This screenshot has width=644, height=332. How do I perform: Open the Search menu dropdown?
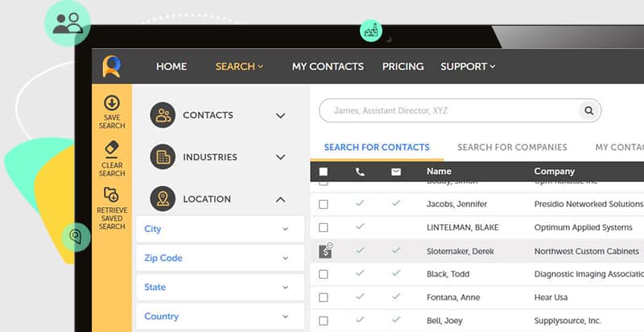coord(239,67)
